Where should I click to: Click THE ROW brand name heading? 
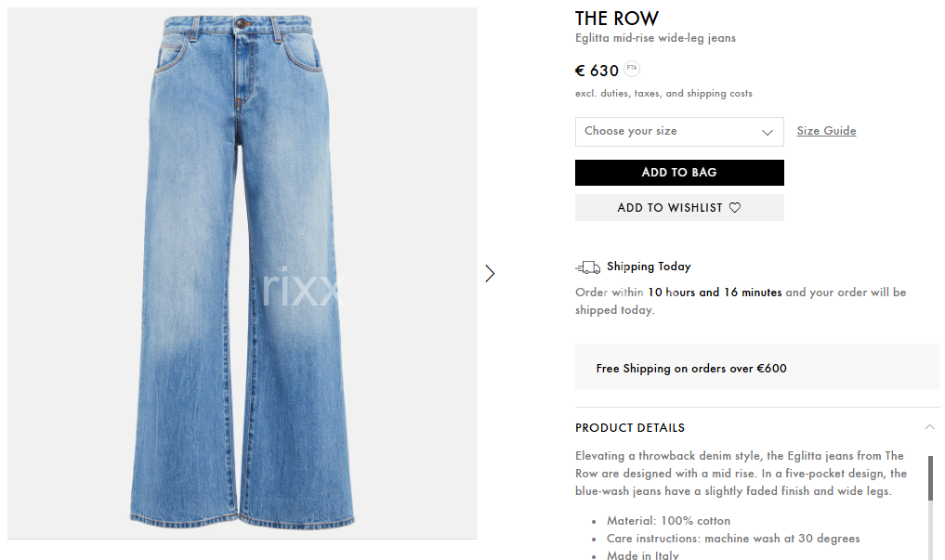pos(617,19)
